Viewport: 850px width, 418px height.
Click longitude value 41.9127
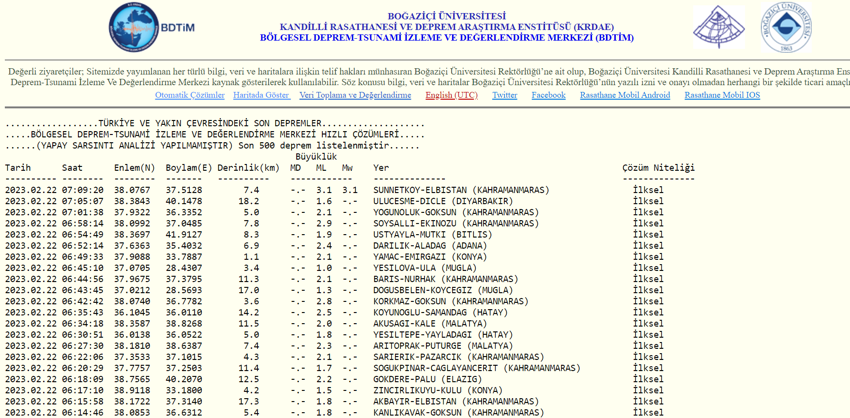[x=184, y=234]
